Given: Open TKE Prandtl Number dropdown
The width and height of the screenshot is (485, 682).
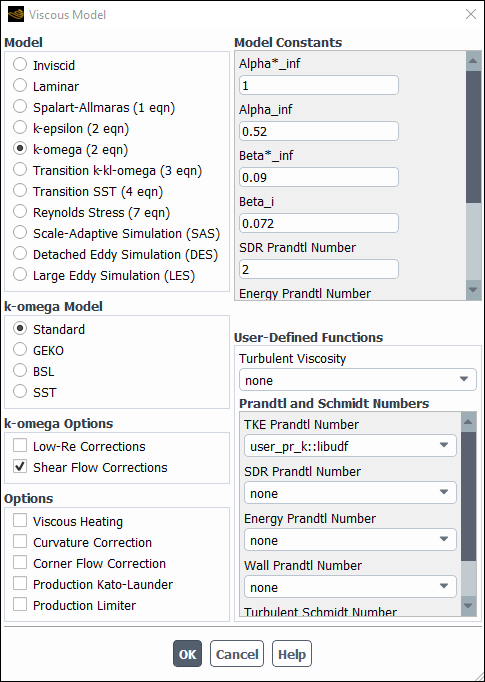Looking at the screenshot, I should [x=350, y=446].
